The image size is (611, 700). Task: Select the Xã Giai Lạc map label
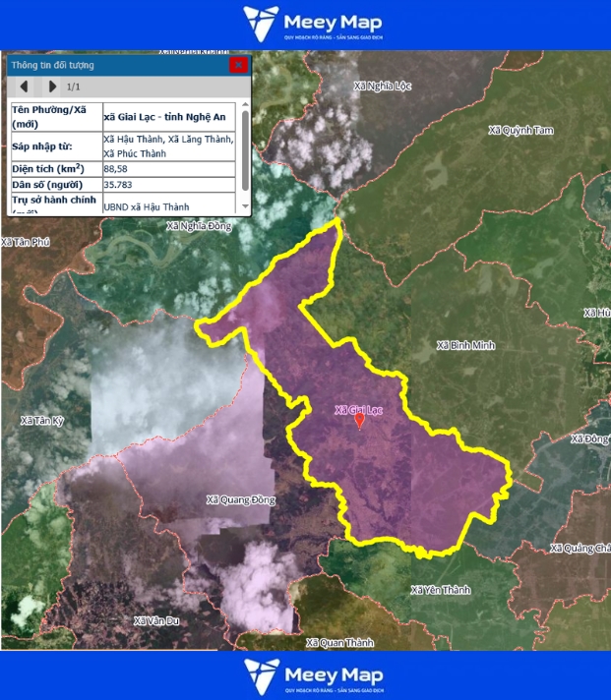point(360,408)
